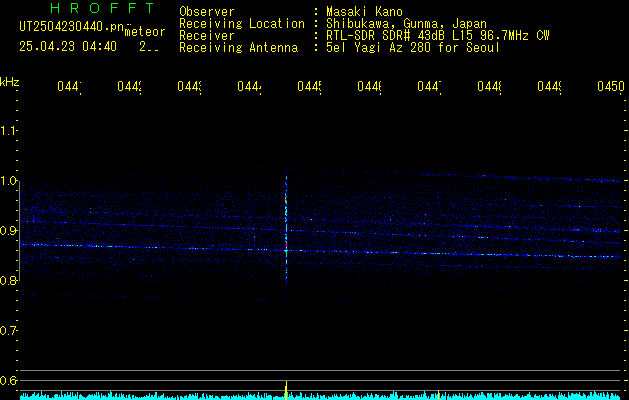Select the file name UT2504230440.pn
This screenshot has height=400, width=629.
click(x=72, y=27)
